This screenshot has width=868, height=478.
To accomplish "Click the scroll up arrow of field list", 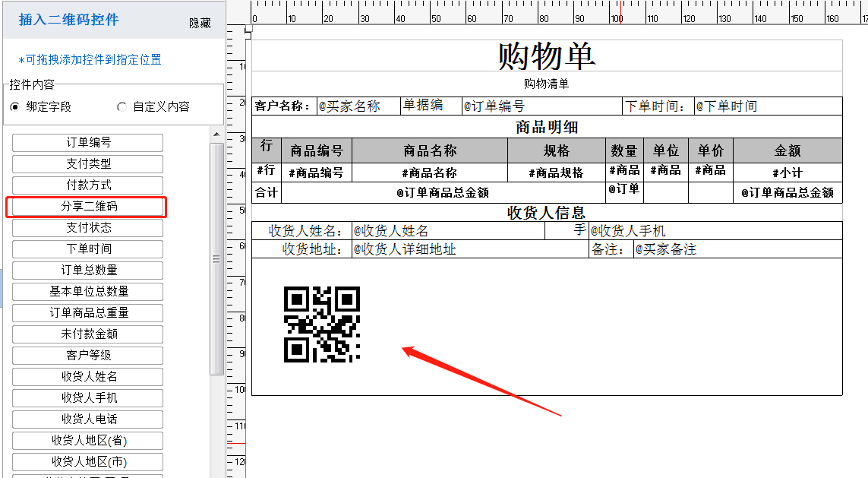I will pyautogui.click(x=216, y=135).
